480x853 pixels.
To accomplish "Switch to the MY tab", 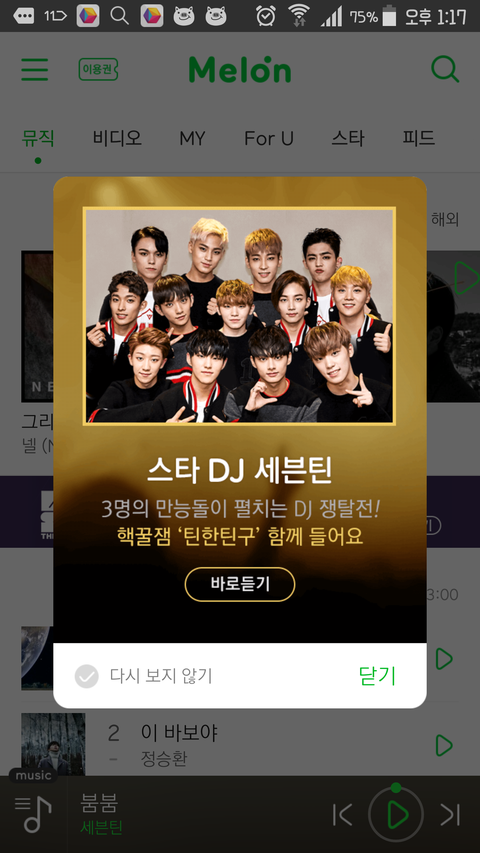I will coord(193,138).
